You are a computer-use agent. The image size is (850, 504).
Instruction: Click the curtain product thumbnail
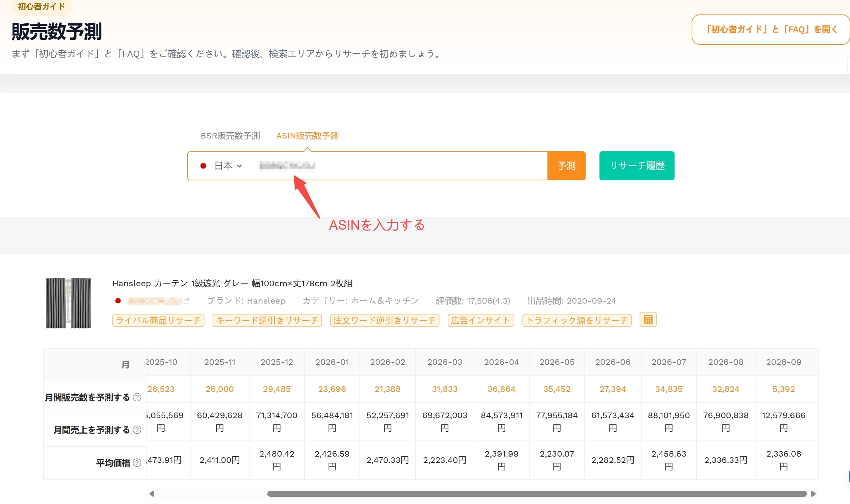(x=68, y=303)
